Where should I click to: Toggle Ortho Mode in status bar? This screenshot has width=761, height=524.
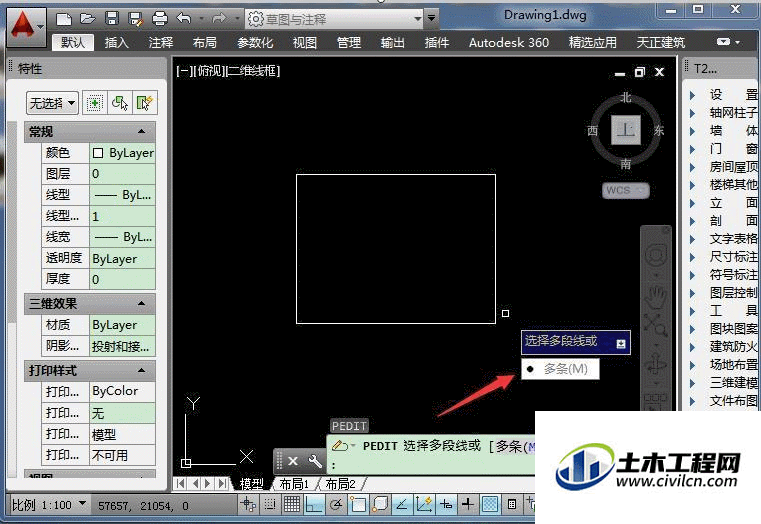pyautogui.click(x=314, y=505)
